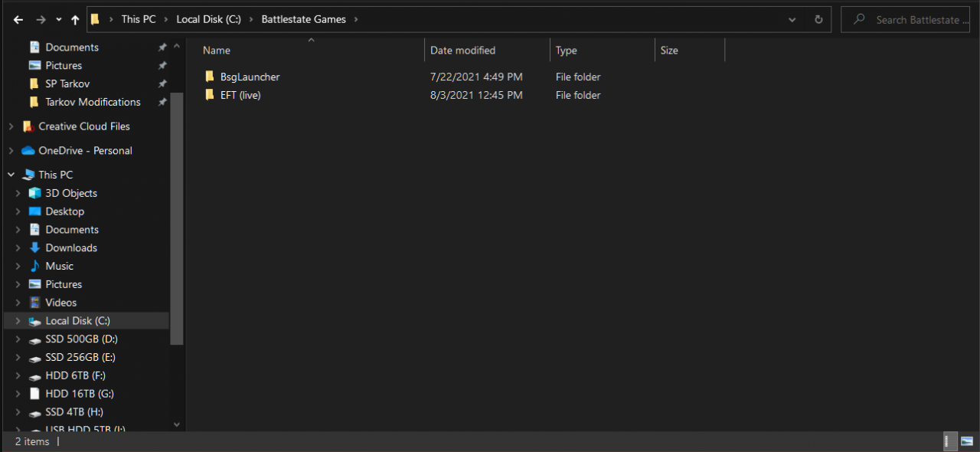The image size is (980, 452).
Task: Click BsgLauncher folder icon
Action: pos(210,77)
